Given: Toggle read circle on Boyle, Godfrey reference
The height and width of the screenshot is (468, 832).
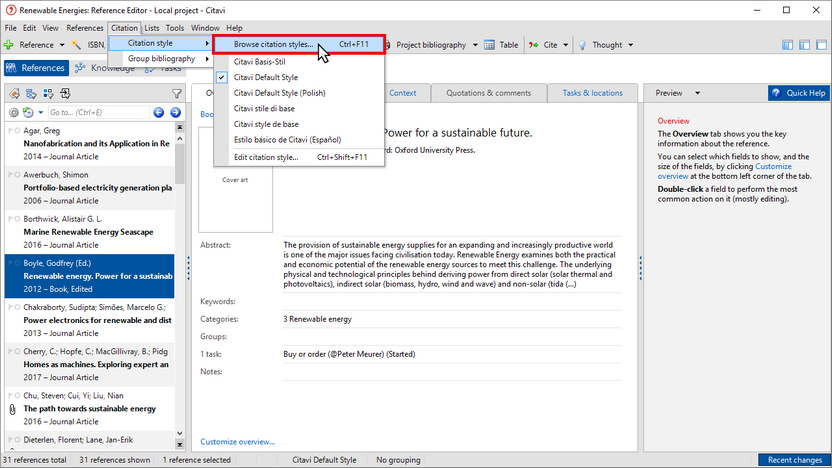Looking at the screenshot, I should tap(18, 263).
